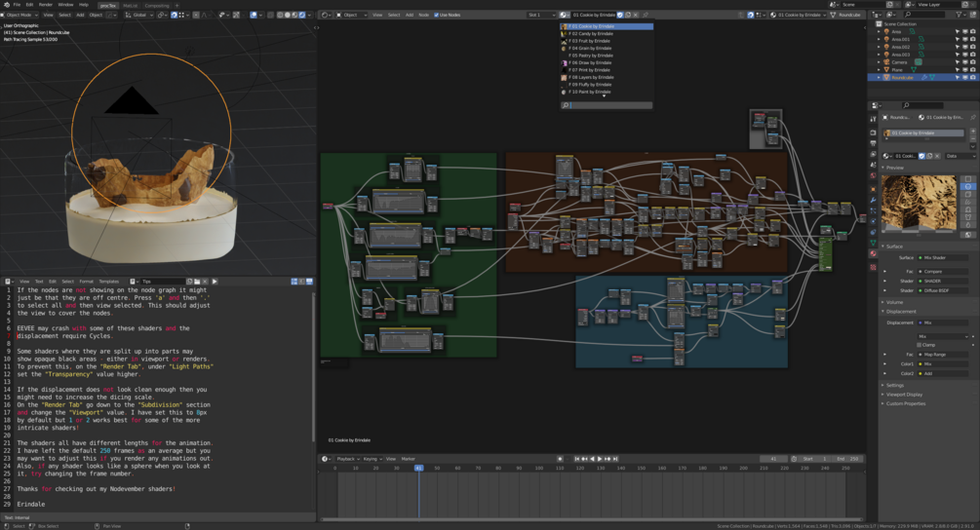Open the Object Mode dropdown in viewport
980x530 pixels.
point(21,15)
